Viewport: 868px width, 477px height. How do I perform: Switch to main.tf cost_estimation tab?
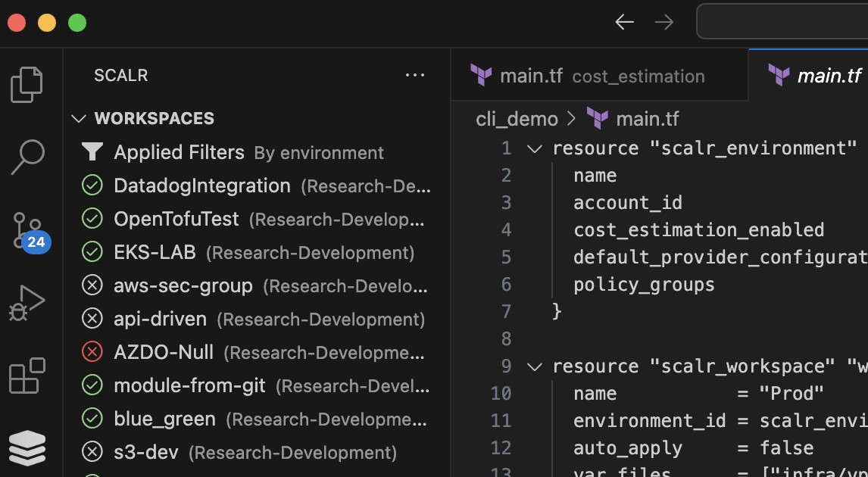600,75
